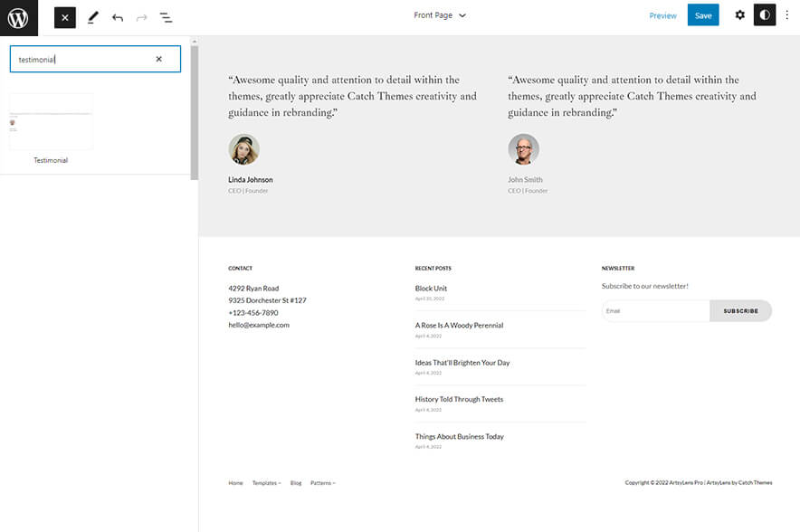Clear the testimonial search text
Image resolution: width=800 pixels, height=532 pixels.
click(x=158, y=59)
